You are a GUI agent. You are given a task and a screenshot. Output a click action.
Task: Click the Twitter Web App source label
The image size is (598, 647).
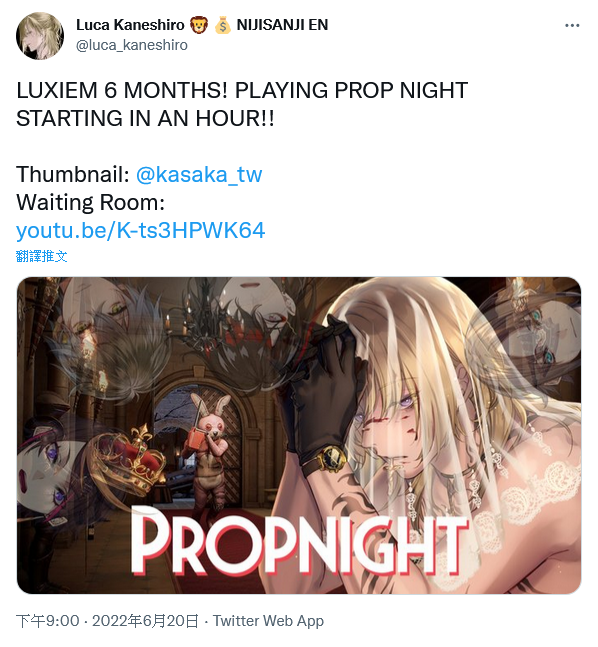pyautogui.click(x=268, y=621)
